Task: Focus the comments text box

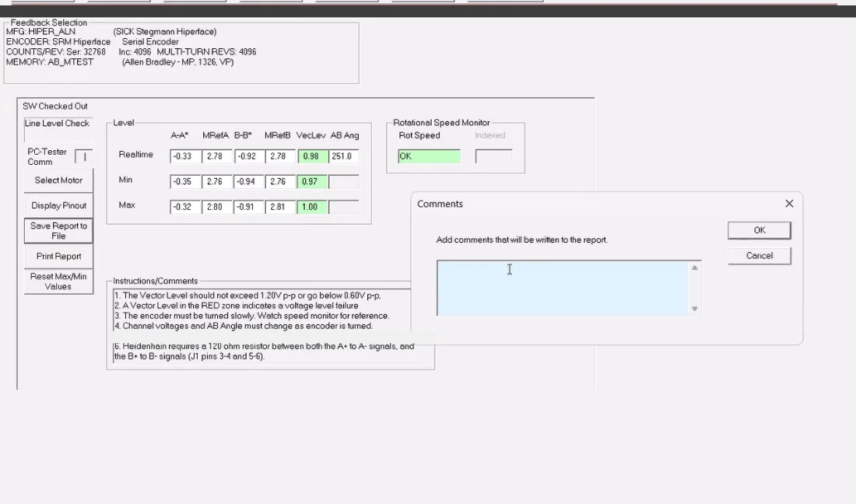Action: point(563,288)
